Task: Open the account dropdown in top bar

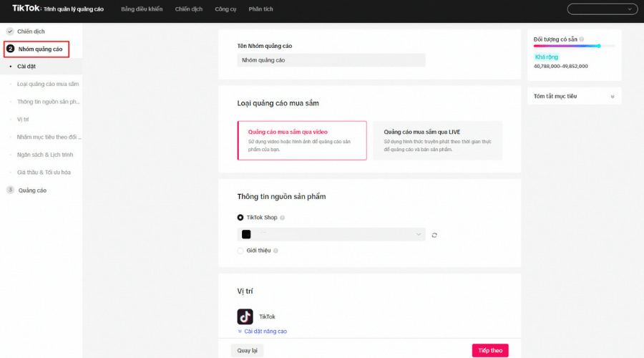Action: 602,9
